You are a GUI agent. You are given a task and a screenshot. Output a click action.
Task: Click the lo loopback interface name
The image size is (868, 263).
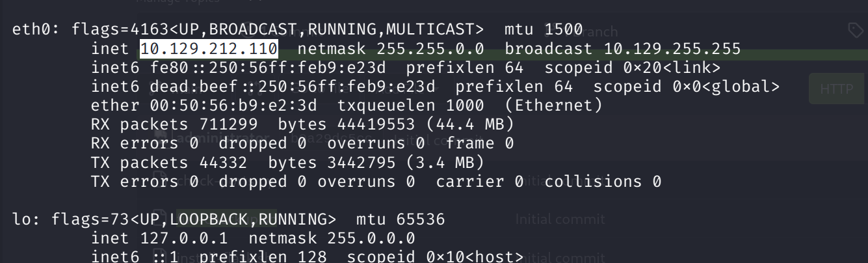coord(22,219)
